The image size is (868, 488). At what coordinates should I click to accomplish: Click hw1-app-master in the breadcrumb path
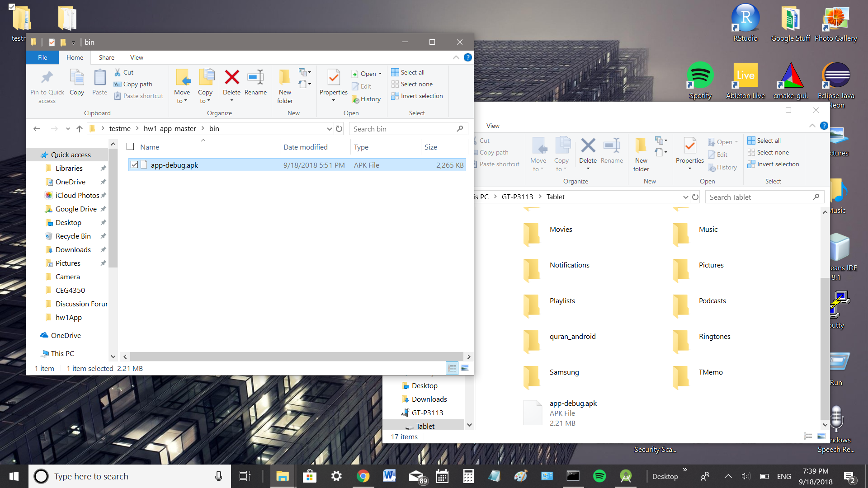pos(170,129)
